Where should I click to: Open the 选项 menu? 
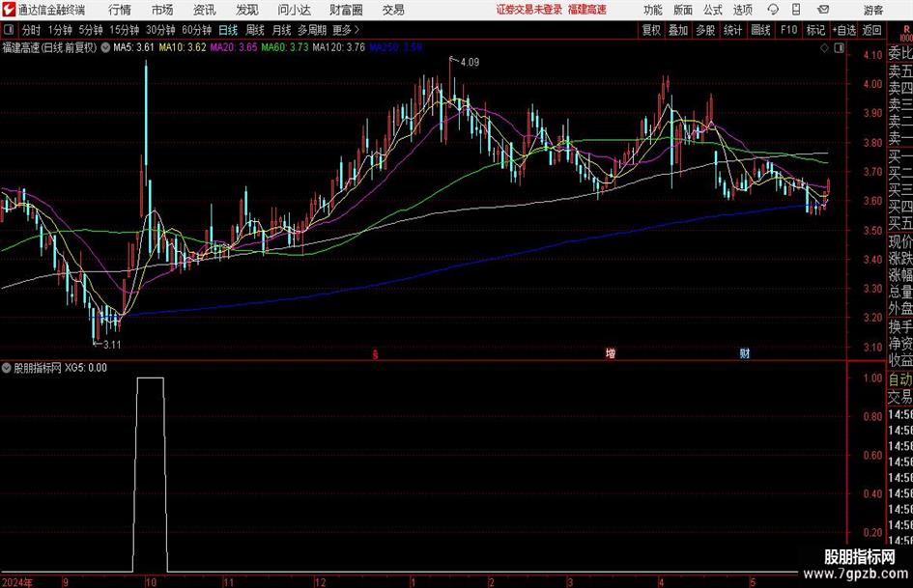742,10
